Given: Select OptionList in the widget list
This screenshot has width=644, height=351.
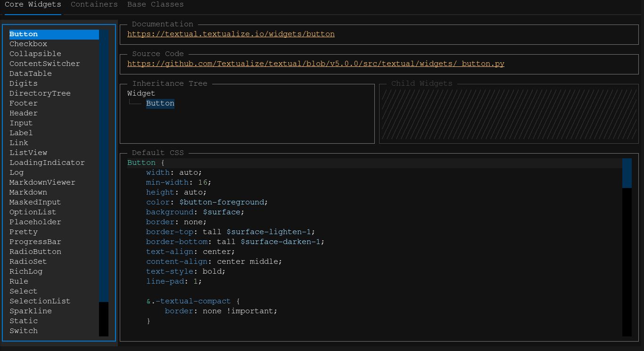Looking at the screenshot, I should point(33,212).
